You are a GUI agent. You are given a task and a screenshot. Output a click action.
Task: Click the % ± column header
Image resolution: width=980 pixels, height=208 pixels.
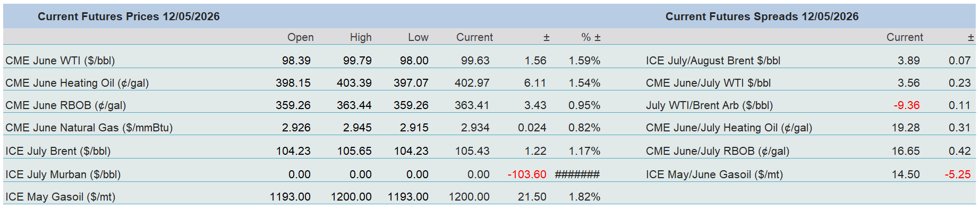pyautogui.click(x=591, y=37)
